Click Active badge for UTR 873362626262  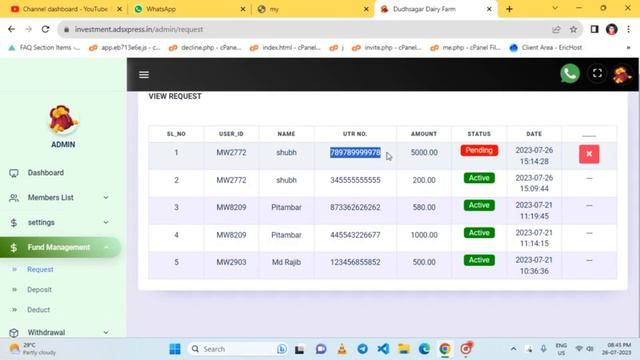(x=479, y=205)
